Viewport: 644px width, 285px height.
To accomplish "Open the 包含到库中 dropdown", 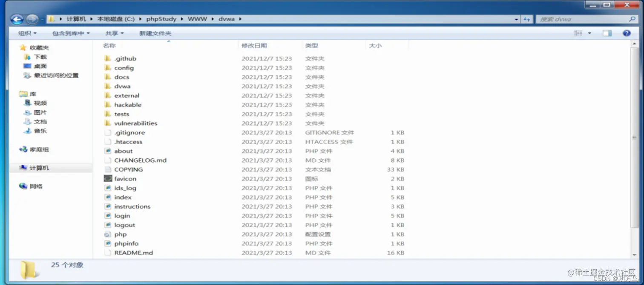I will (71, 33).
